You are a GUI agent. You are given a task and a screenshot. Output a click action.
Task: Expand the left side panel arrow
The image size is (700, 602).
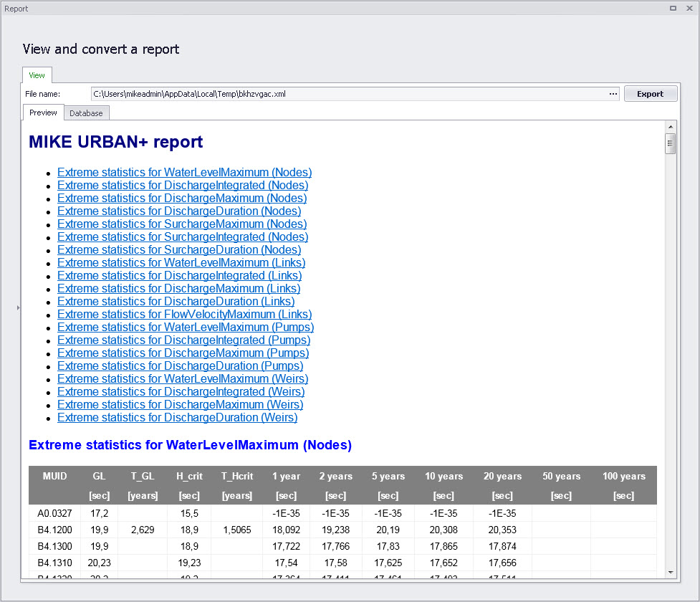tap(19, 307)
